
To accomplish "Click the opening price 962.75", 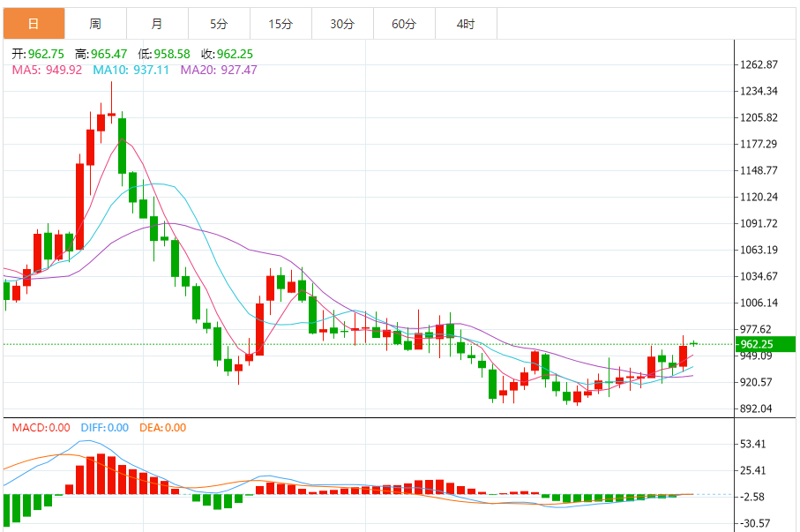I will coord(46,54).
